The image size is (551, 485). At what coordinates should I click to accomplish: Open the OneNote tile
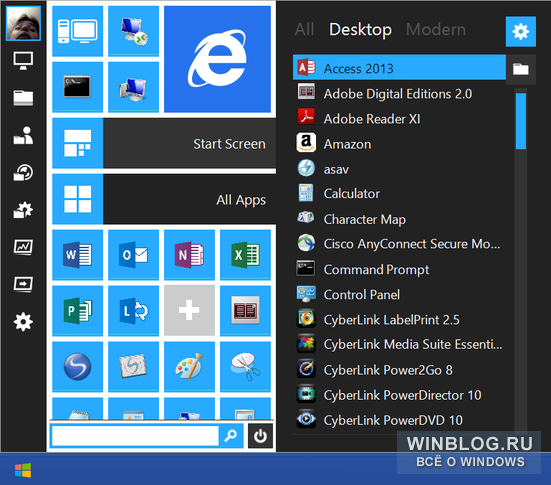[189, 255]
